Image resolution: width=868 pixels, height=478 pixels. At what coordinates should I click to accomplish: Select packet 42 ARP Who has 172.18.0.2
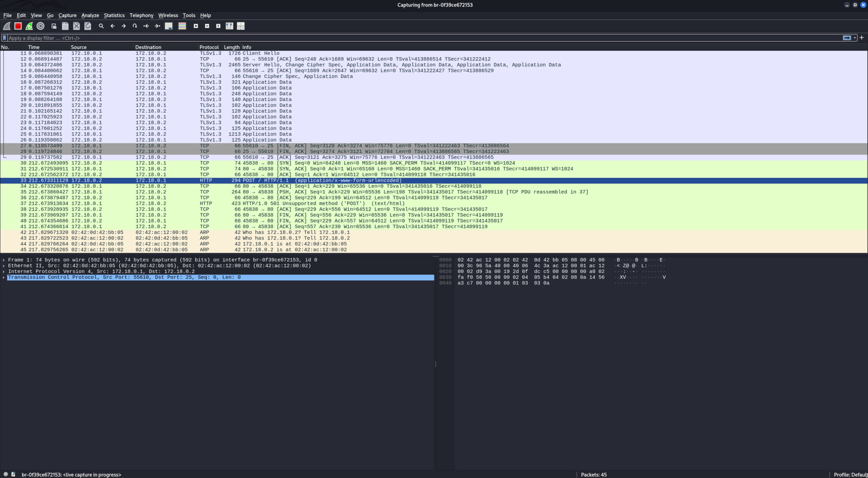pyautogui.click(x=434, y=233)
